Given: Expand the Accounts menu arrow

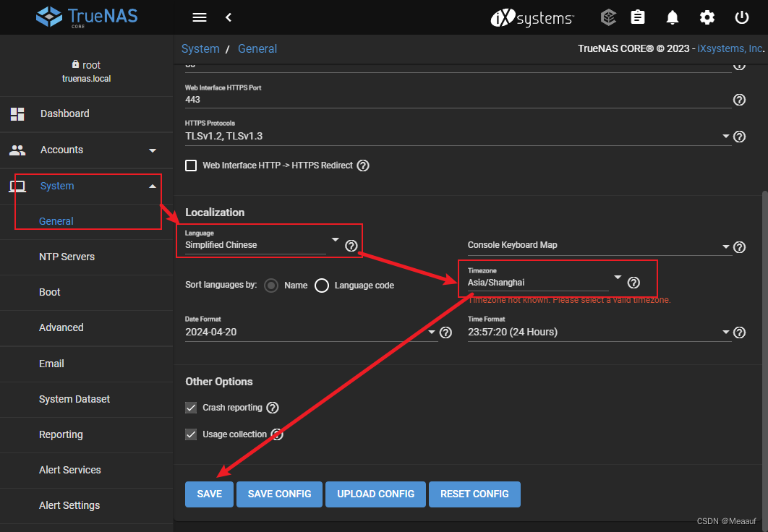Looking at the screenshot, I should click(x=153, y=151).
